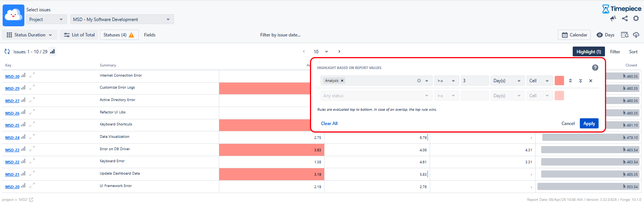The image size is (644, 205).
Task: Toggle the Days view format
Action: 605,35
